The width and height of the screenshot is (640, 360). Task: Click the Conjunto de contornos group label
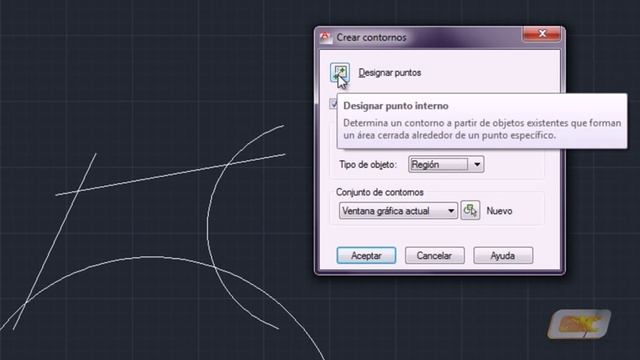(x=380, y=192)
